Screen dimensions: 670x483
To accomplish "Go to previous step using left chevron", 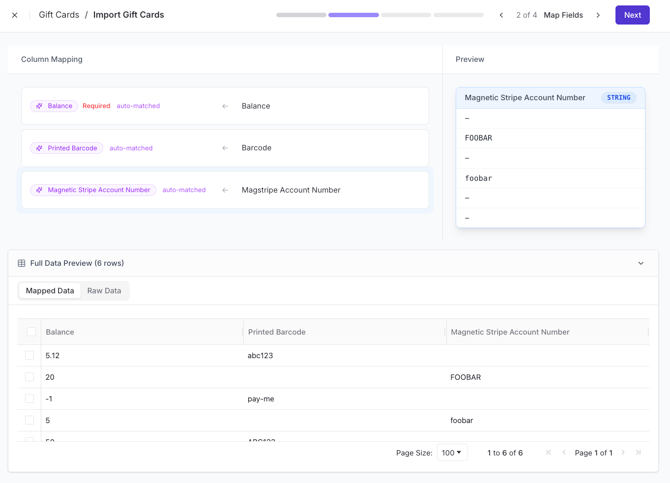I will pyautogui.click(x=502, y=15).
